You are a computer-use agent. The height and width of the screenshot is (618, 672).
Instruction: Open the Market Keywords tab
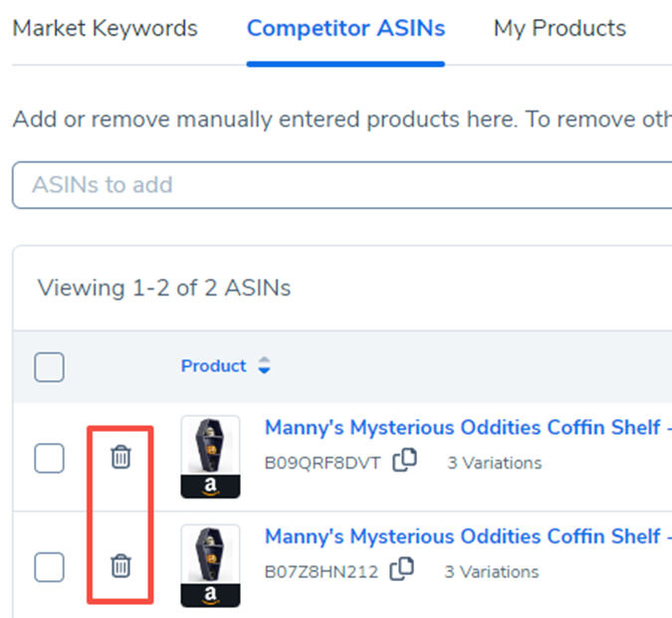click(x=105, y=28)
